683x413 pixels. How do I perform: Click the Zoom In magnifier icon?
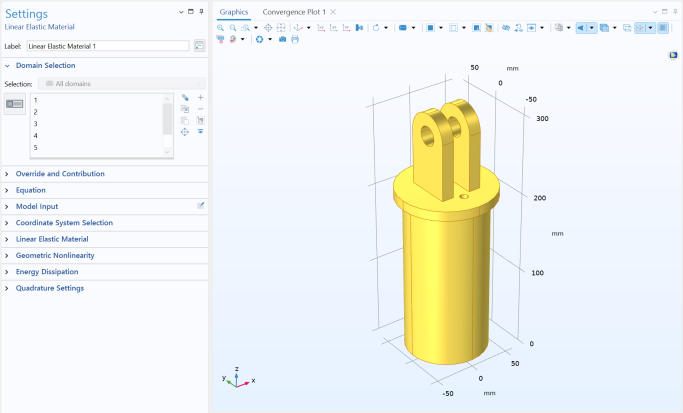(222, 27)
